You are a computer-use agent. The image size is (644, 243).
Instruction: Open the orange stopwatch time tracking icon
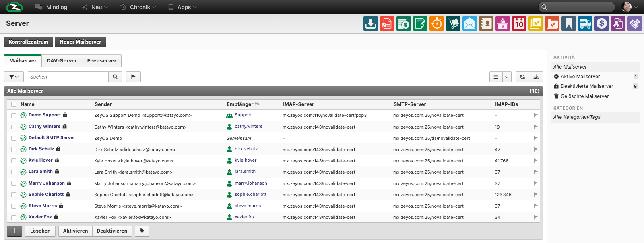pos(436,23)
